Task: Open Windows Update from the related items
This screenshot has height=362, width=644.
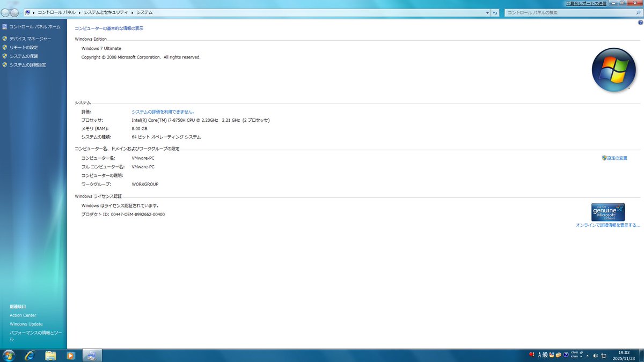Action: pyautogui.click(x=26, y=324)
